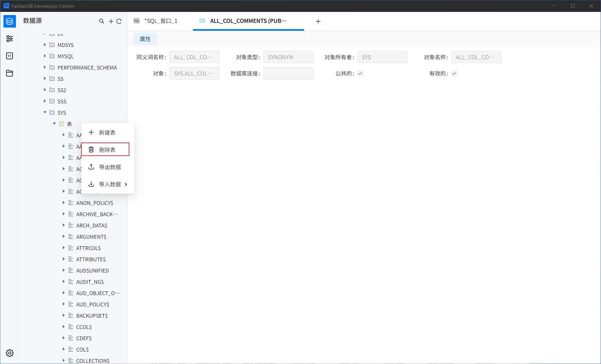The width and height of the screenshot is (601, 364).
Task: Add a new tab with plus button
Action: coord(318,21)
